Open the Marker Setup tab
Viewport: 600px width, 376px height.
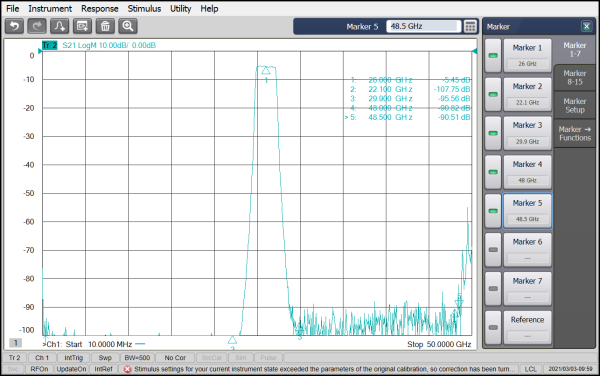(x=575, y=106)
